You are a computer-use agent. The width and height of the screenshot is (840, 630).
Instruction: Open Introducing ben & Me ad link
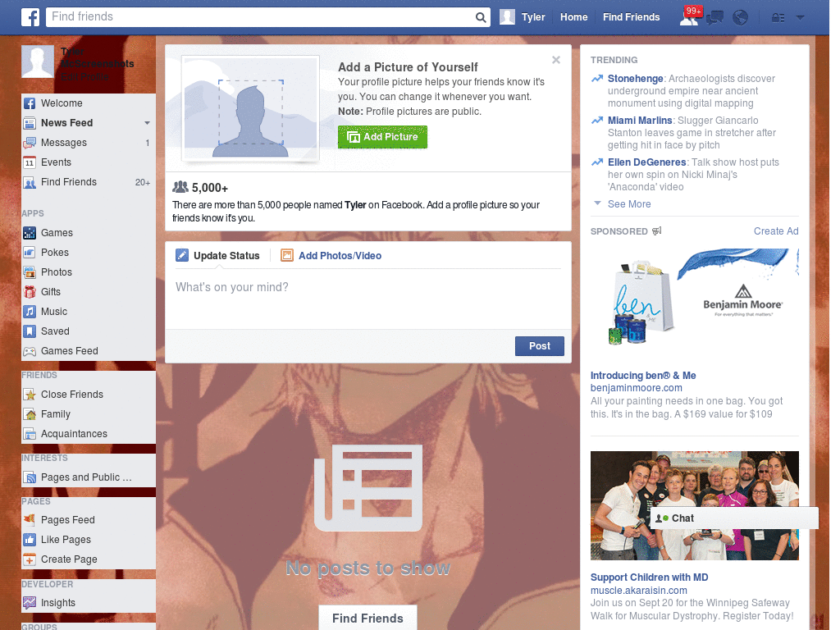pos(643,376)
